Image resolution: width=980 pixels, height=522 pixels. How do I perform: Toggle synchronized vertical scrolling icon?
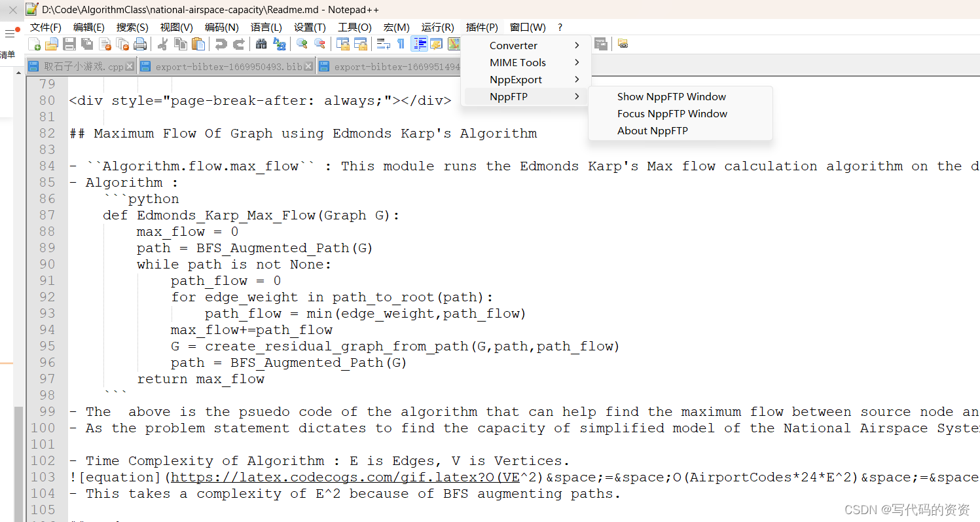pos(342,44)
